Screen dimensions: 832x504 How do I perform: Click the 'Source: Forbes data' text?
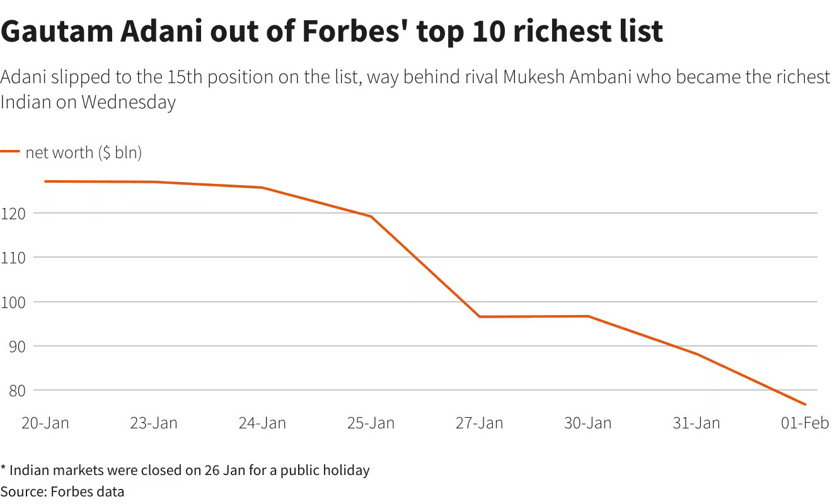[62, 491]
